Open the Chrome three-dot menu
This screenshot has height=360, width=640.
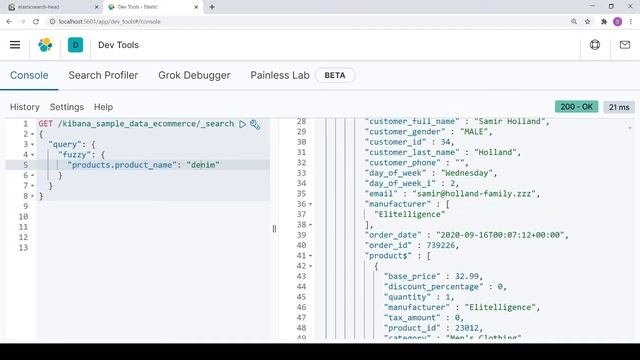[x=631, y=22]
